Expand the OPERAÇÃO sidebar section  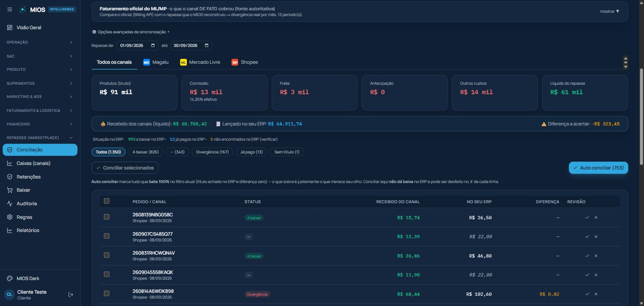click(x=40, y=42)
